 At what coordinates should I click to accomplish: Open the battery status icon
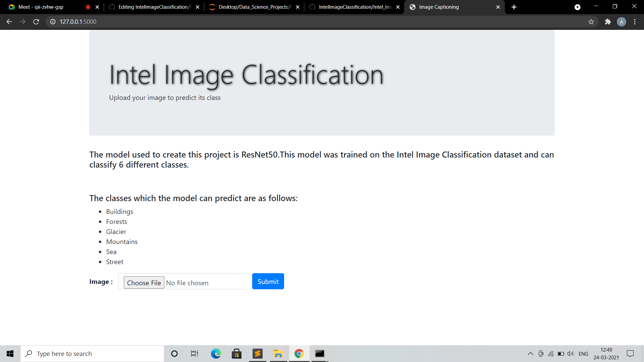click(x=561, y=354)
